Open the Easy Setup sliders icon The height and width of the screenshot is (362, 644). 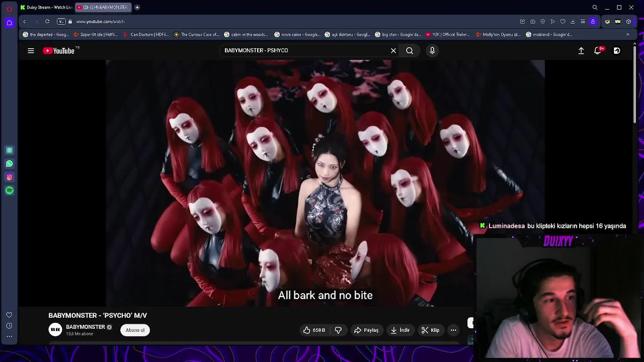pos(583,22)
